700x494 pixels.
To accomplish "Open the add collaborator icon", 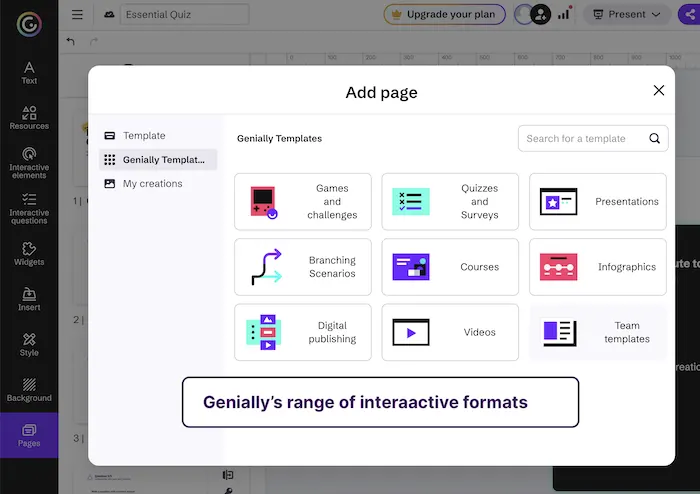I will click(540, 15).
